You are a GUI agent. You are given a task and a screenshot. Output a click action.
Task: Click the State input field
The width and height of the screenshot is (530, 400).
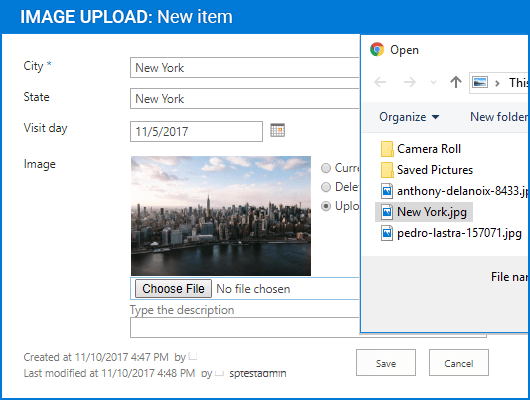click(244, 99)
